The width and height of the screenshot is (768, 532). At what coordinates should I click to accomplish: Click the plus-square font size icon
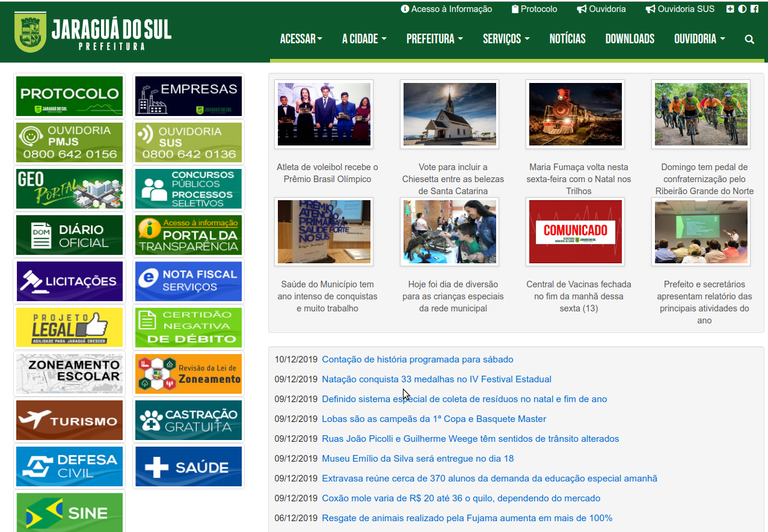pyautogui.click(x=730, y=9)
